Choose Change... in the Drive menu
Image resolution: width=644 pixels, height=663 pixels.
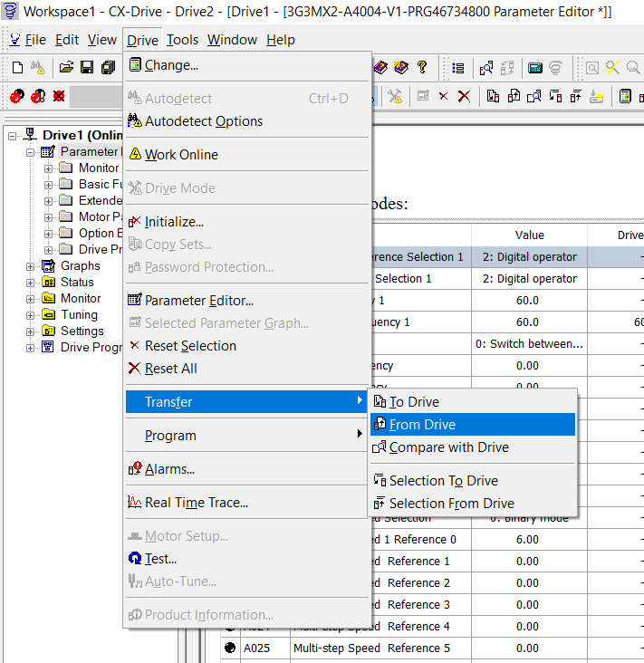(247, 65)
